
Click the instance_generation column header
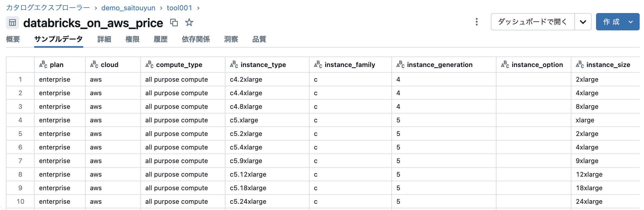[440, 65]
